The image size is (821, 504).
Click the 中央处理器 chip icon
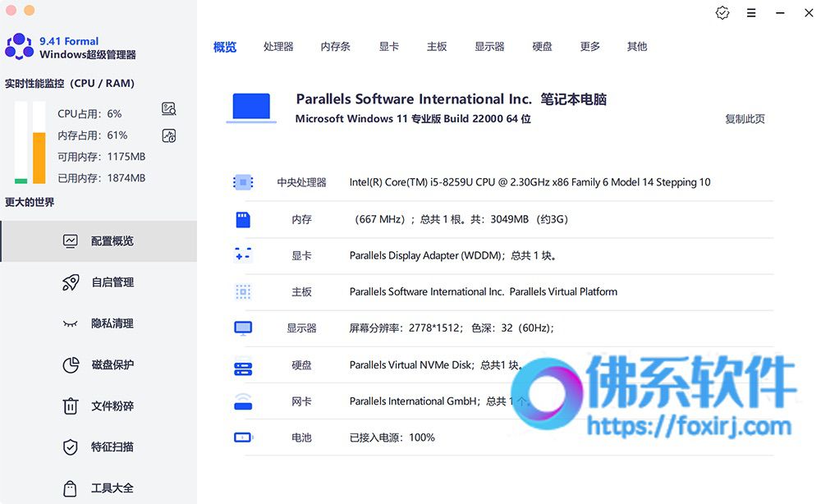click(243, 182)
